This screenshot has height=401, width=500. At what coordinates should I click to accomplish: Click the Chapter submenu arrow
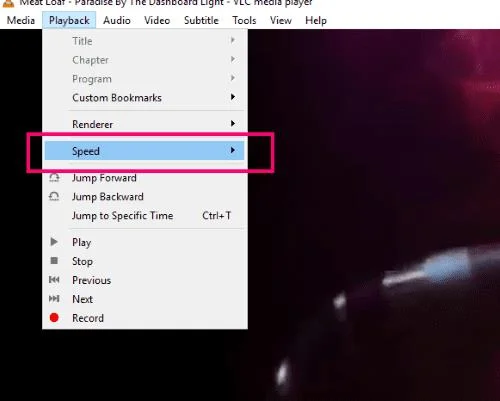(233, 59)
